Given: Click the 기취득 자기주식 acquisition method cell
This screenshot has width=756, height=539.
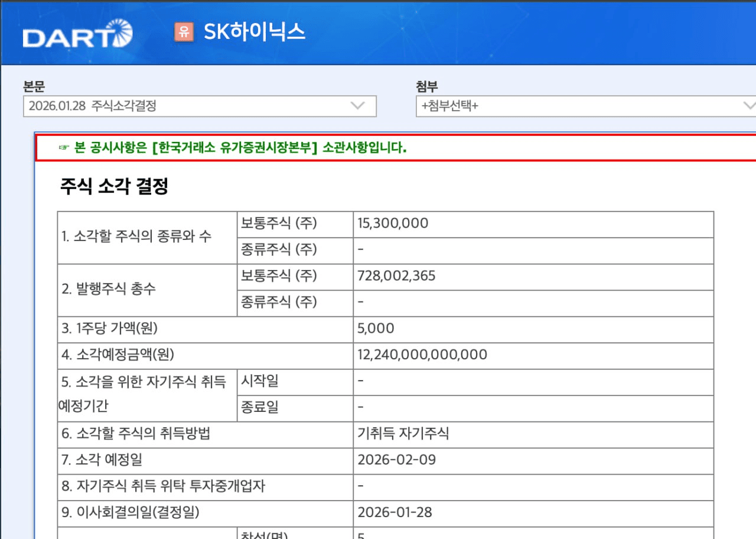Looking at the screenshot, I should click(403, 433).
